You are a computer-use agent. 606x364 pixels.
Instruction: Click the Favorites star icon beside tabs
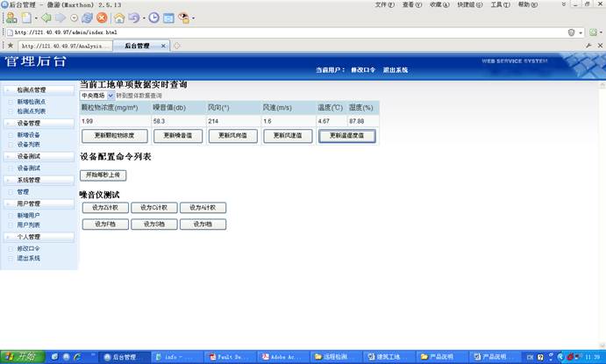click(9, 46)
